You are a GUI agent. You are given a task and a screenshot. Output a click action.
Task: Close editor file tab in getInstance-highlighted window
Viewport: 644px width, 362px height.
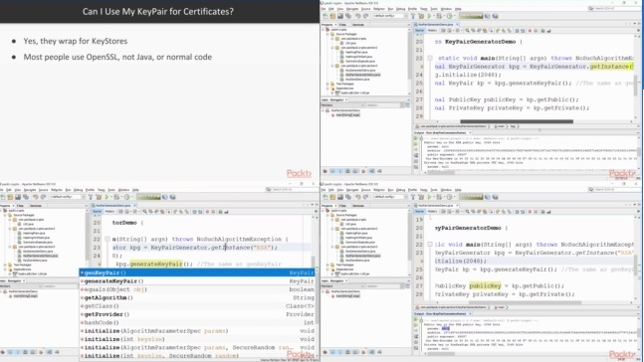click(457, 25)
